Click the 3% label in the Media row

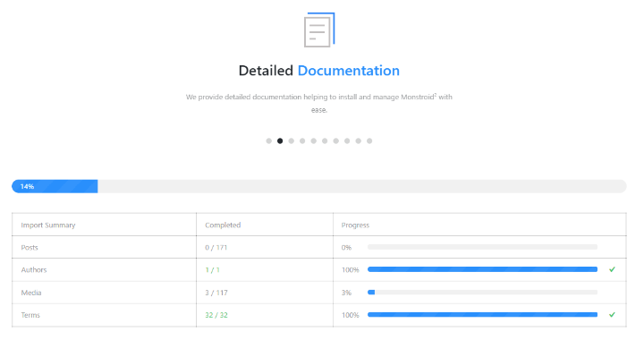[346, 293]
